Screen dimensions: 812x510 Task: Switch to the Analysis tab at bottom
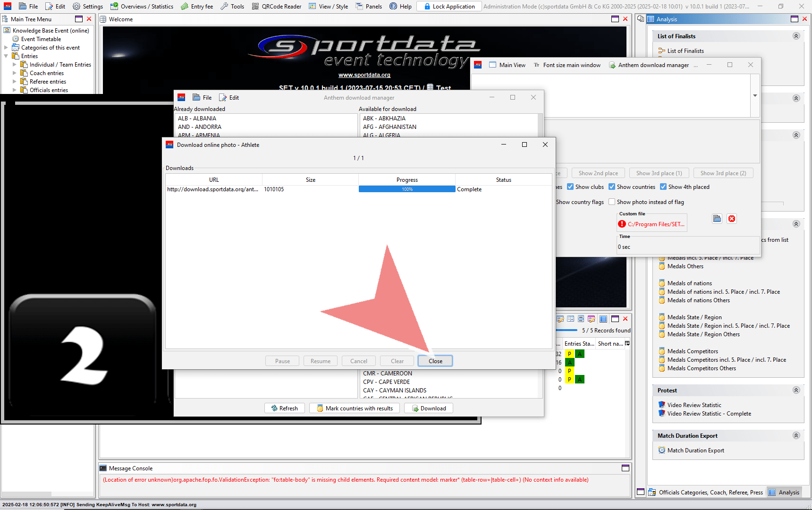click(784, 493)
